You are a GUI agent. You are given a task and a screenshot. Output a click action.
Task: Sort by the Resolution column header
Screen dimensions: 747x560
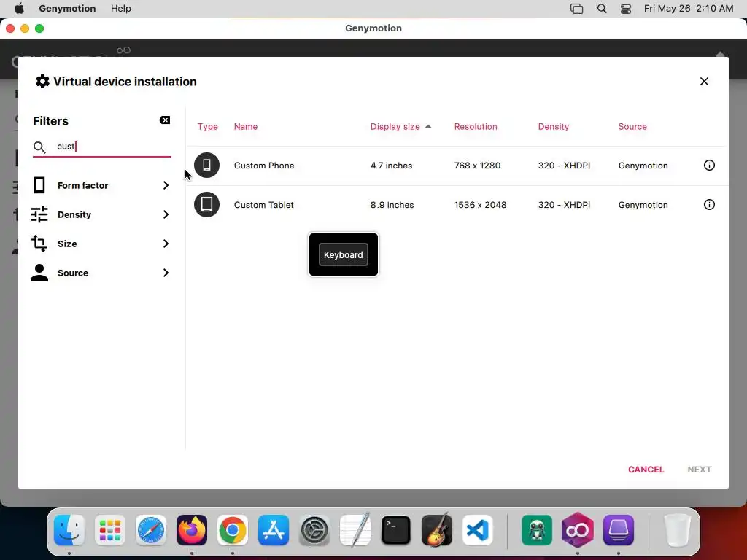pos(476,127)
